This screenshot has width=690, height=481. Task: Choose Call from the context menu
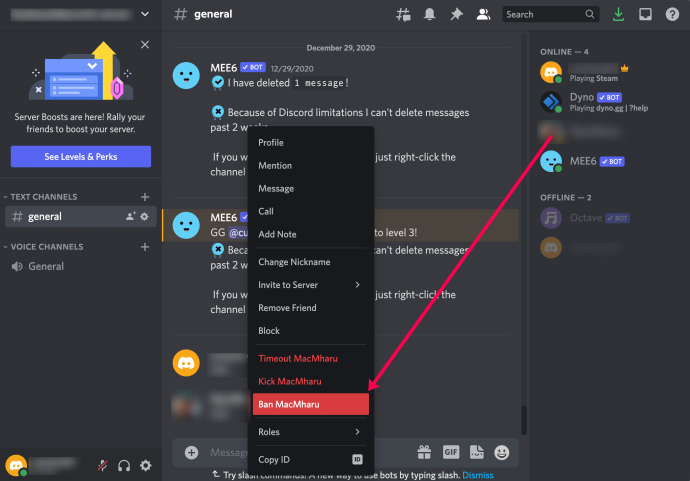point(311,211)
